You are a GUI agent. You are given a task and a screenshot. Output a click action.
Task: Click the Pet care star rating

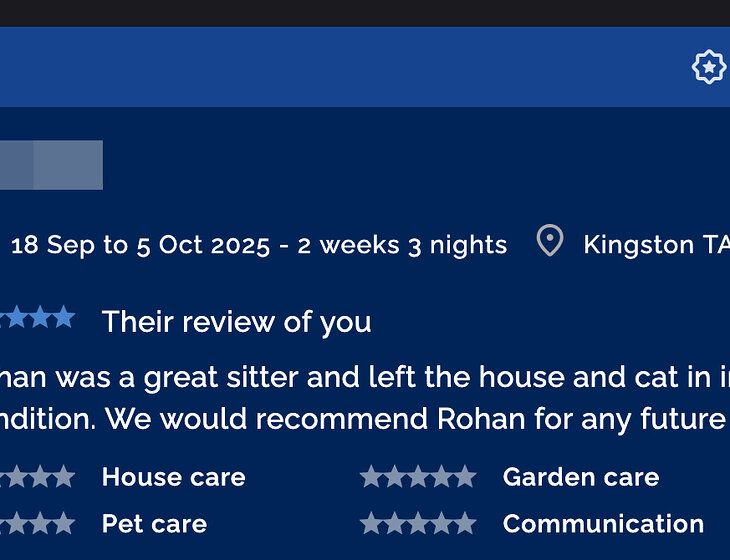coord(38,524)
